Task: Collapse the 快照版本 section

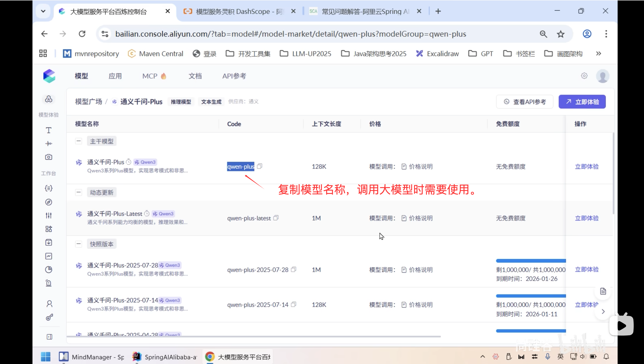Action: pos(78,244)
